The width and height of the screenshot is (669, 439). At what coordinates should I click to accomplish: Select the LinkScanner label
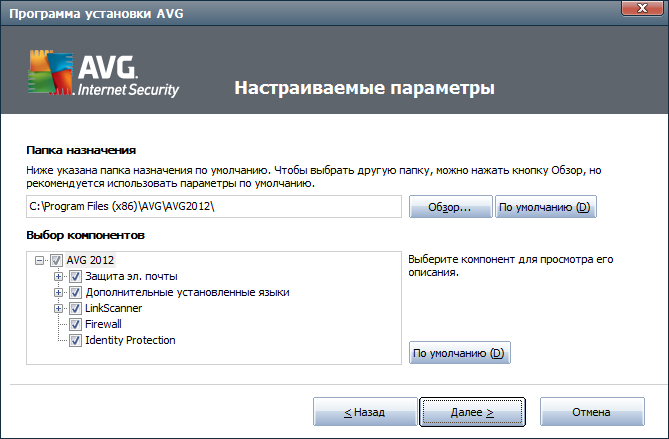pyautogui.click(x=113, y=308)
